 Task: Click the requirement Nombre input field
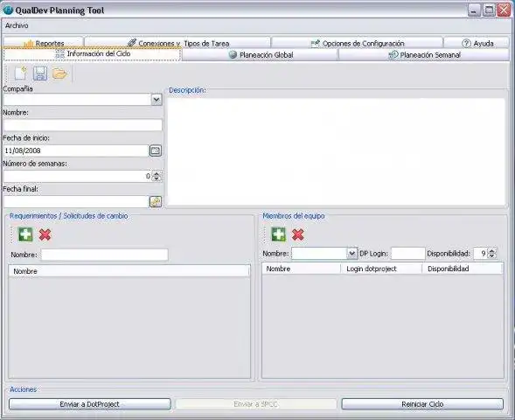(104, 255)
